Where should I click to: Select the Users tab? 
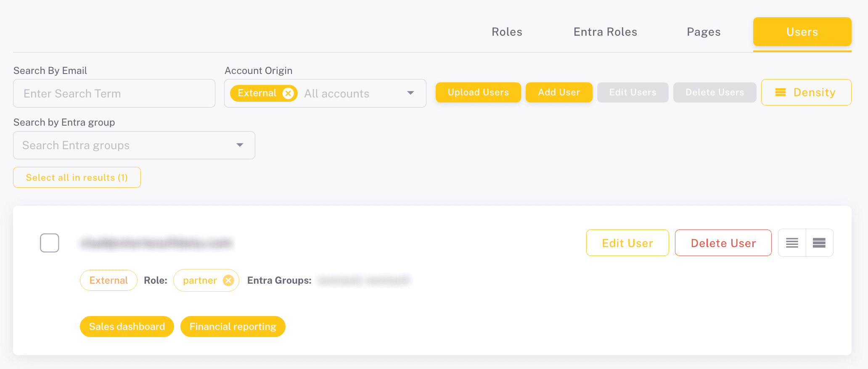802,32
